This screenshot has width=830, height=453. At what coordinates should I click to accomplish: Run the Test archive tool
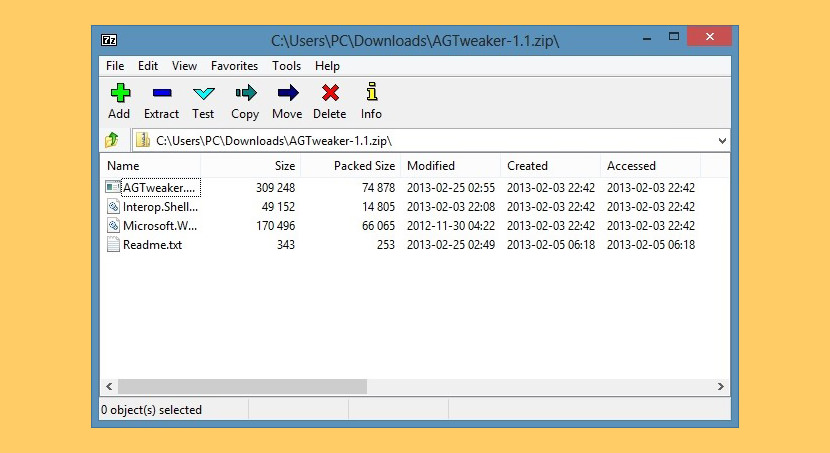pos(203,101)
